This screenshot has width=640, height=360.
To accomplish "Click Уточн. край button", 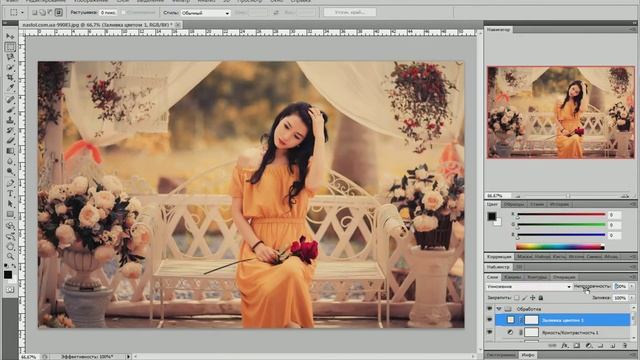I will pyautogui.click(x=350, y=13).
